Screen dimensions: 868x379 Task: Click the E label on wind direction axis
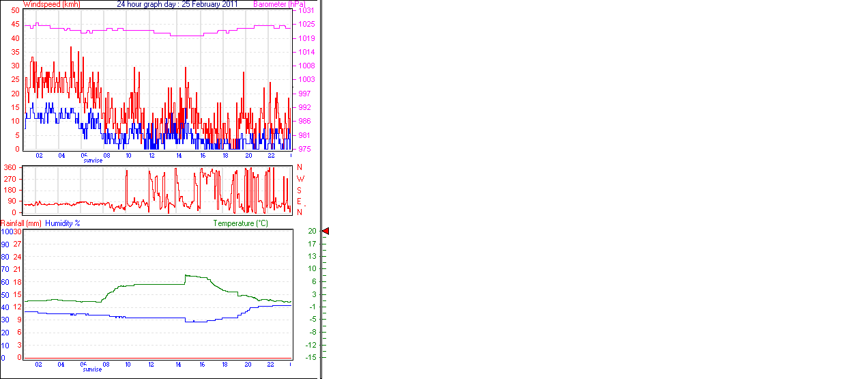(300, 201)
